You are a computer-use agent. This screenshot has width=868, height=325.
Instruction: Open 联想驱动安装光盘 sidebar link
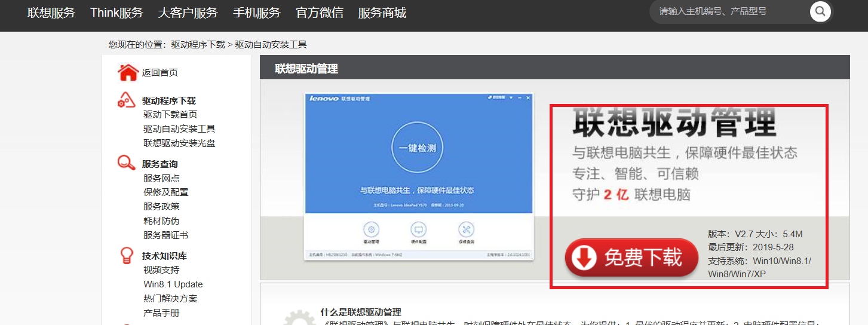coord(179,143)
